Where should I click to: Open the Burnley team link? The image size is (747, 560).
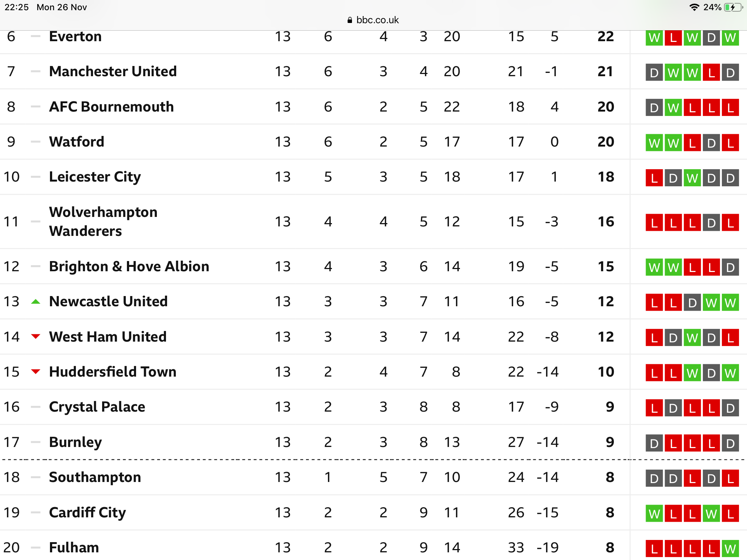[76, 443]
